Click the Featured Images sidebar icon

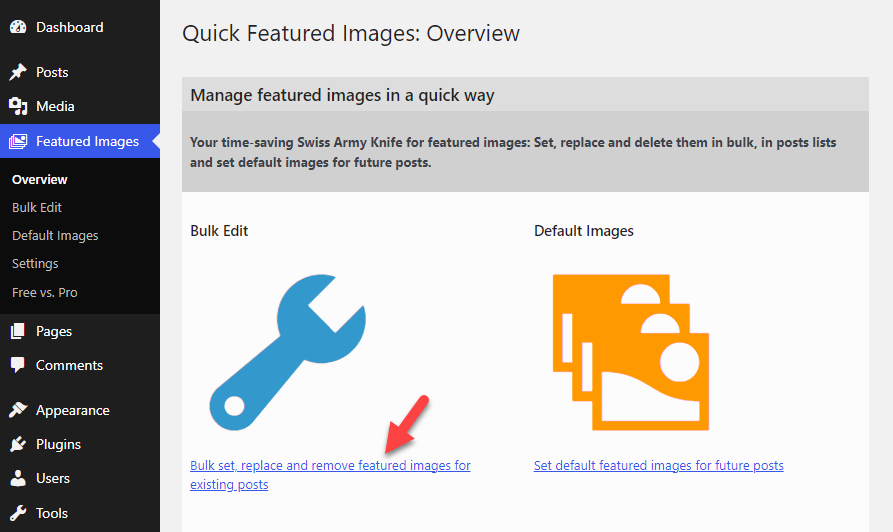(18, 141)
